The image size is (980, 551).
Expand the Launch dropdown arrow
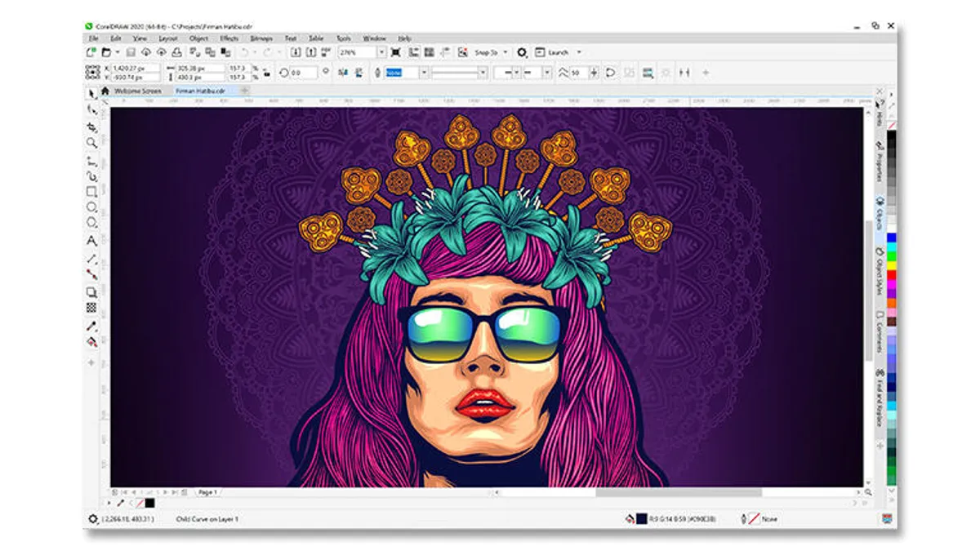(x=579, y=52)
